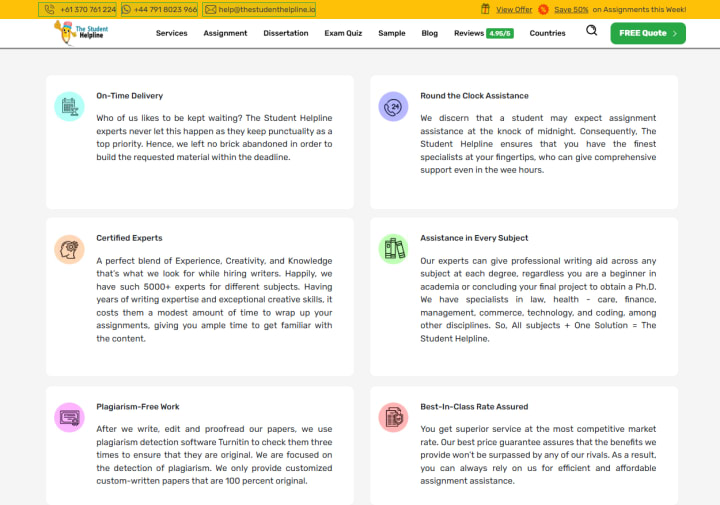Open the Assignment menu
The image size is (720, 505).
[x=225, y=33]
